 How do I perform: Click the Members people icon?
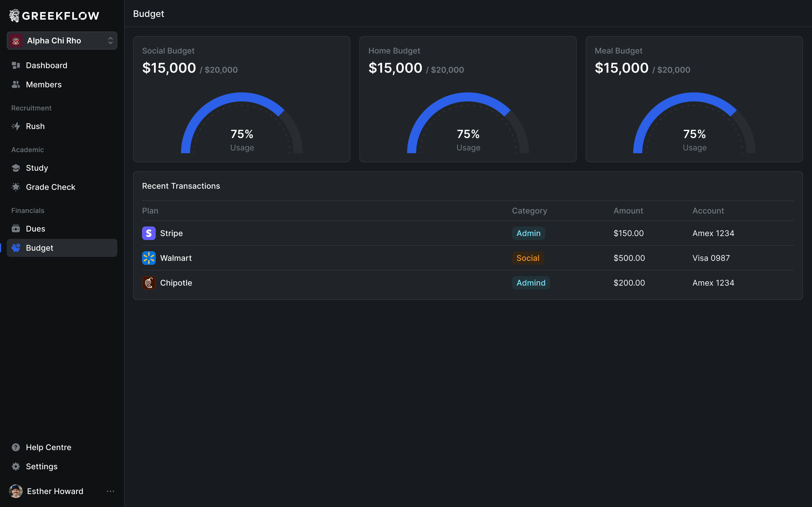[x=16, y=84]
